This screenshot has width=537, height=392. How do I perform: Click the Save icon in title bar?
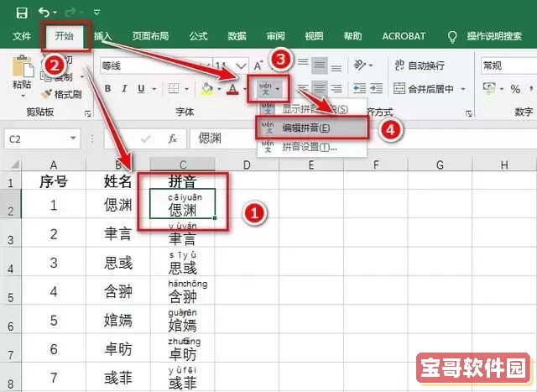(x=20, y=12)
